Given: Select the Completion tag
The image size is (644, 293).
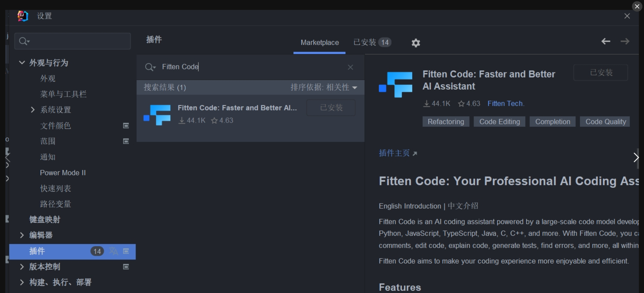Looking at the screenshot, I should tap(552, 122).
